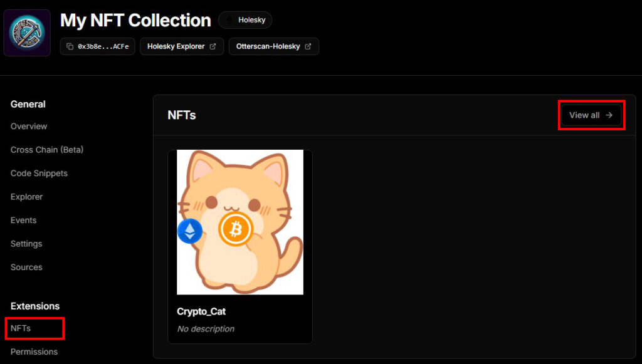
Task: Click the copy icon beside contract address
Action: (70, 46)
